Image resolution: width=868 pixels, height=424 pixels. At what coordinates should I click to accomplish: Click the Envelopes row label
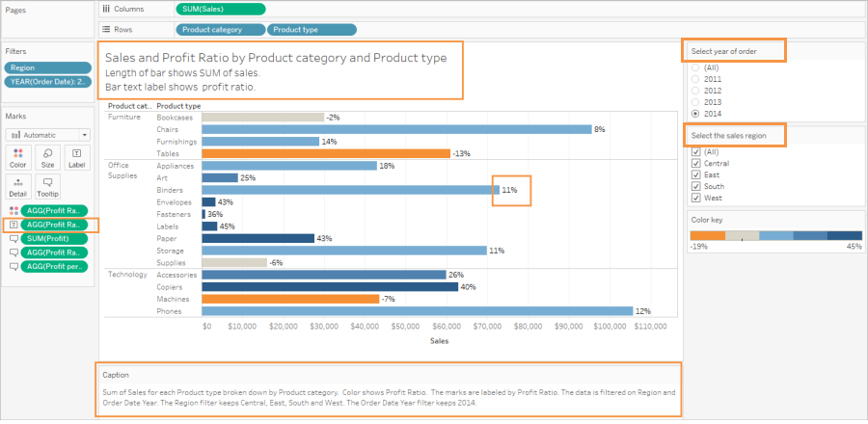point(174,202)
